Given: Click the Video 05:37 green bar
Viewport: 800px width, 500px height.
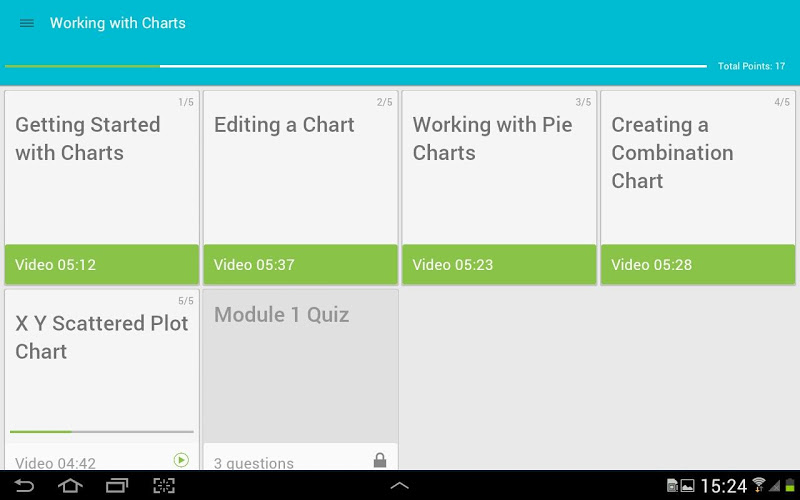Looking at the screenshot, I should click(x=300, y=265).
